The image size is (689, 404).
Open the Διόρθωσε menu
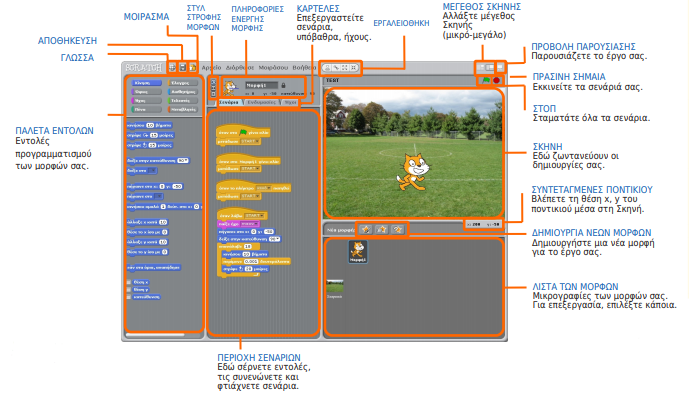tap(240, 68)
